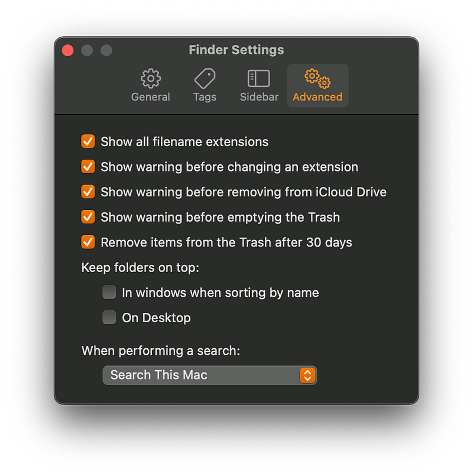This screenshot has height=476, width=473.
Task: Click the Tags settings icon
Action: (x=204, y=77)
